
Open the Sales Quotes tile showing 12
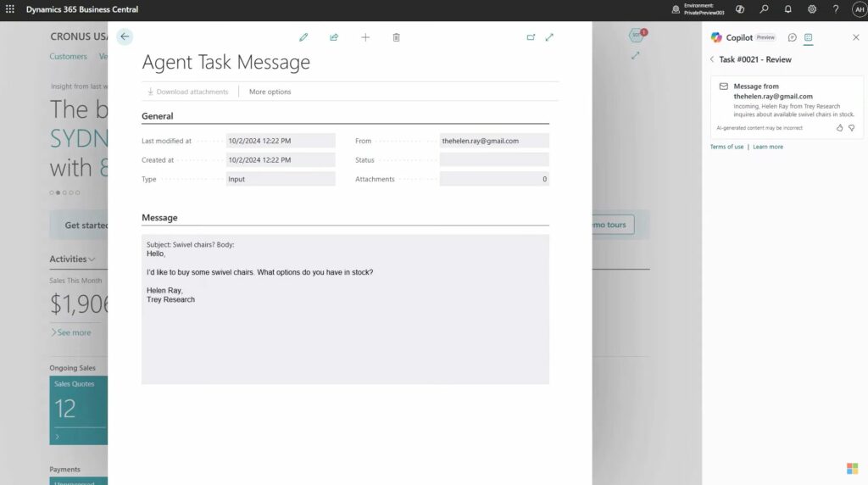tap(79, 410)
